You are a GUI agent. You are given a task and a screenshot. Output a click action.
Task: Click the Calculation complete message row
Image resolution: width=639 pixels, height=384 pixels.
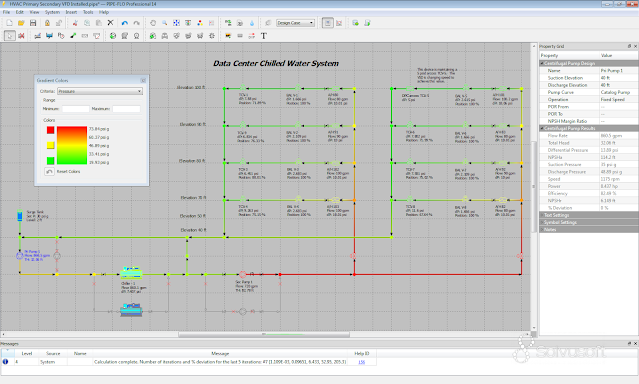[189, 362]
